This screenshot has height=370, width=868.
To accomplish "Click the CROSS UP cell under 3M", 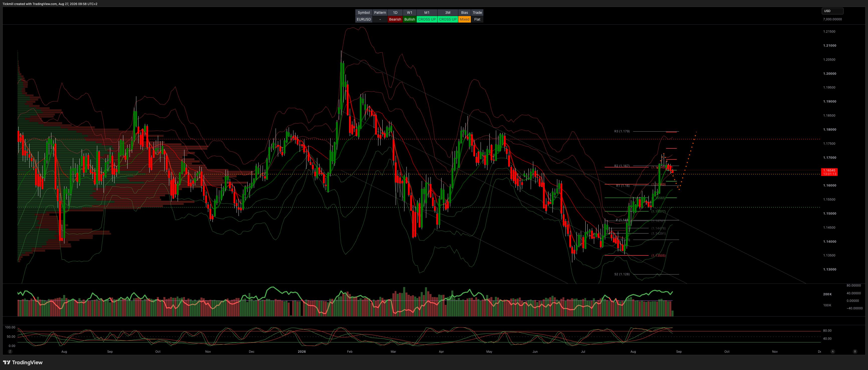I will pyautogui.click(x=448, y=19).
